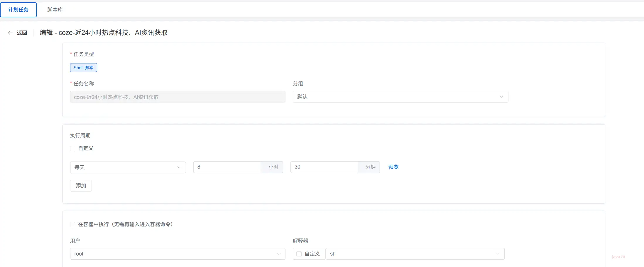Click the 预览 link
The height and width of the screenshot is (267, 644).
393,167
